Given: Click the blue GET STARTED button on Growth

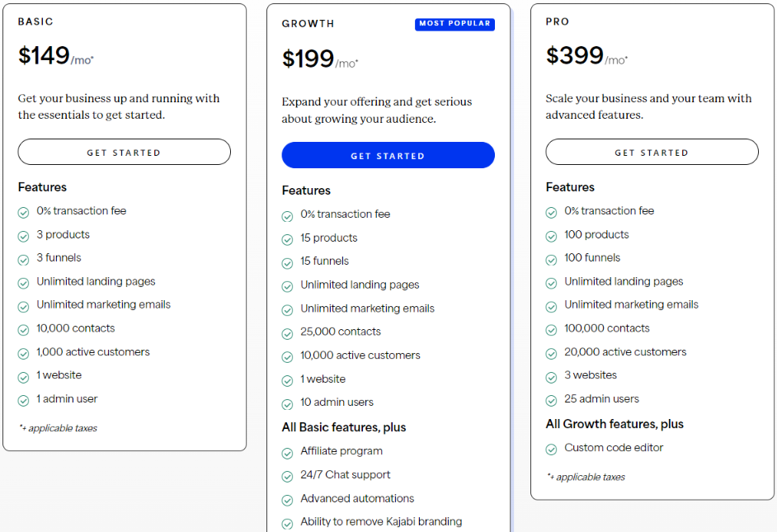Looking at the screenshot, I should [388, 155].
